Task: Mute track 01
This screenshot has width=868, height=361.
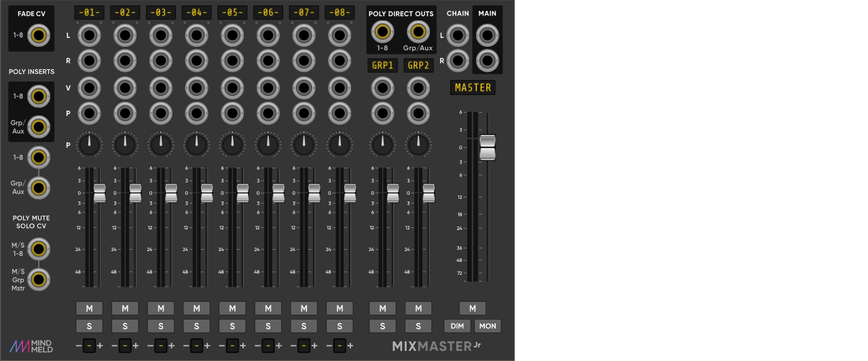Action: pos(90,308)
